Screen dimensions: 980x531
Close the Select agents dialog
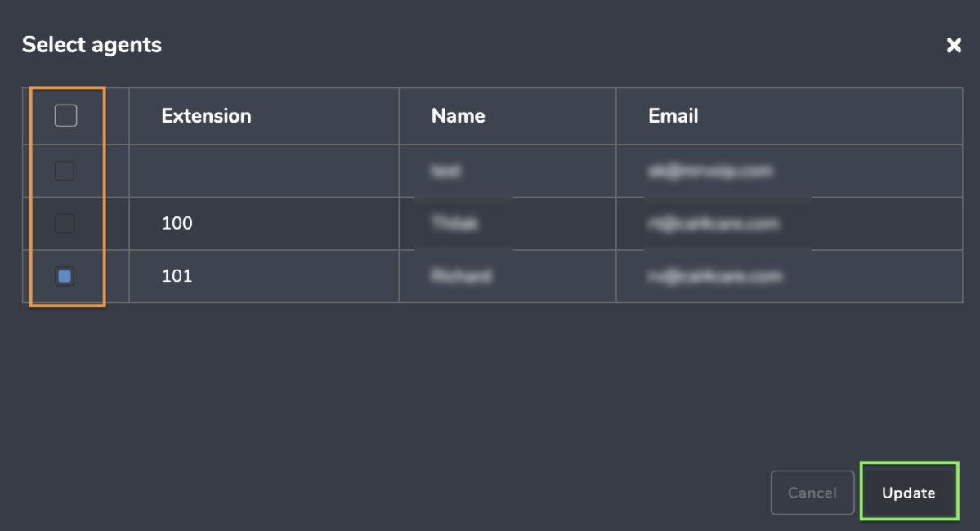[954, 45]
